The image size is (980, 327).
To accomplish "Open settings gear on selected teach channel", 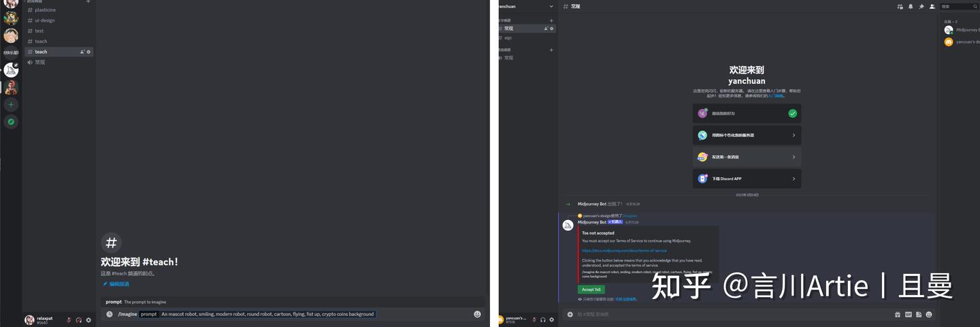I will (x=88, y=52).
